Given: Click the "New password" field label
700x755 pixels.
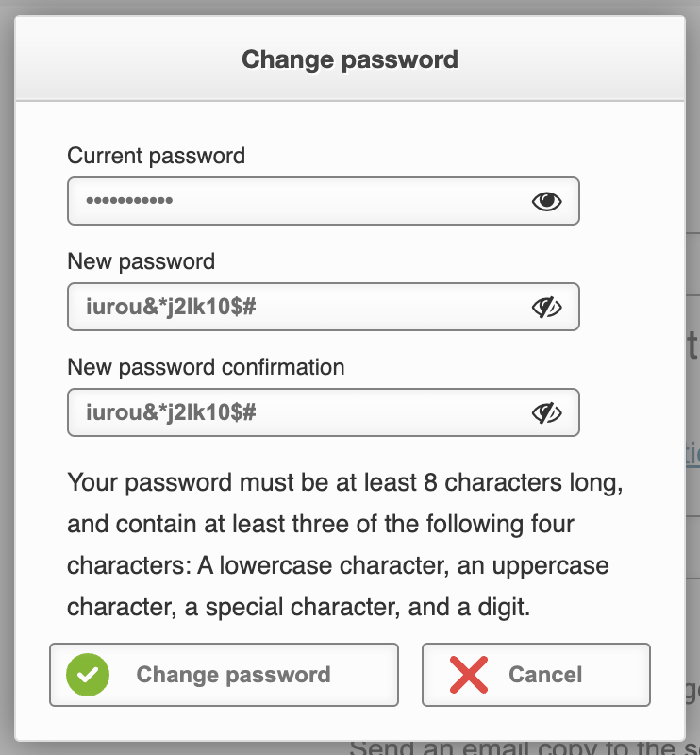Looking at the screenshot, I should 142,261.
